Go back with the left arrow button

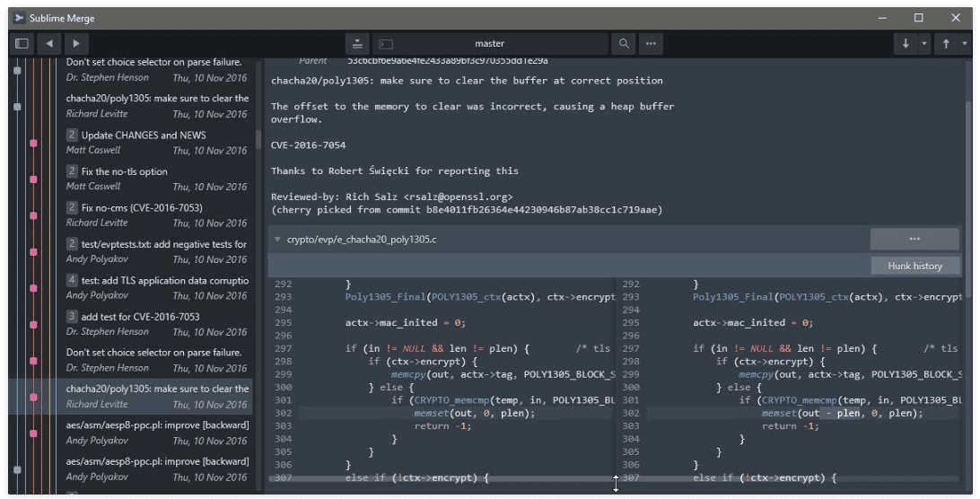click(x=48, y=44)
